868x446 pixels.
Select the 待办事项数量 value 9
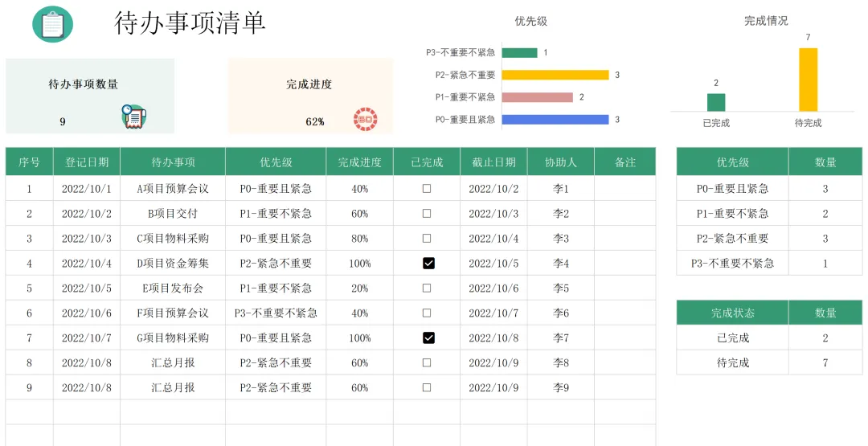[63, 121]
